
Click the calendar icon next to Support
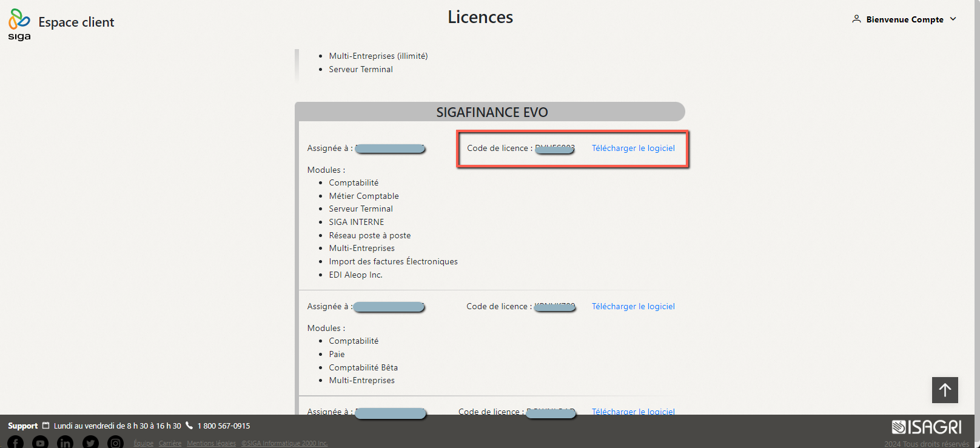click(45, 426)
